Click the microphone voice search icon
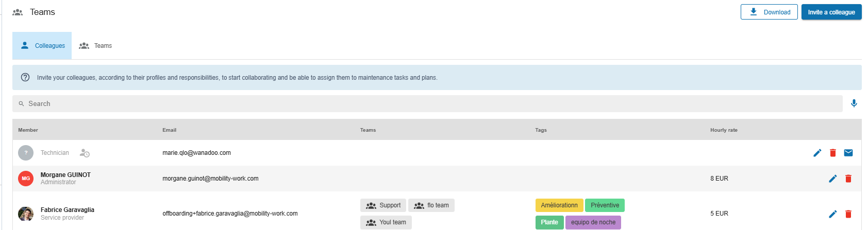Image resolution: width=868 pixels, height=230 pixels. click(x=854, y=103)
